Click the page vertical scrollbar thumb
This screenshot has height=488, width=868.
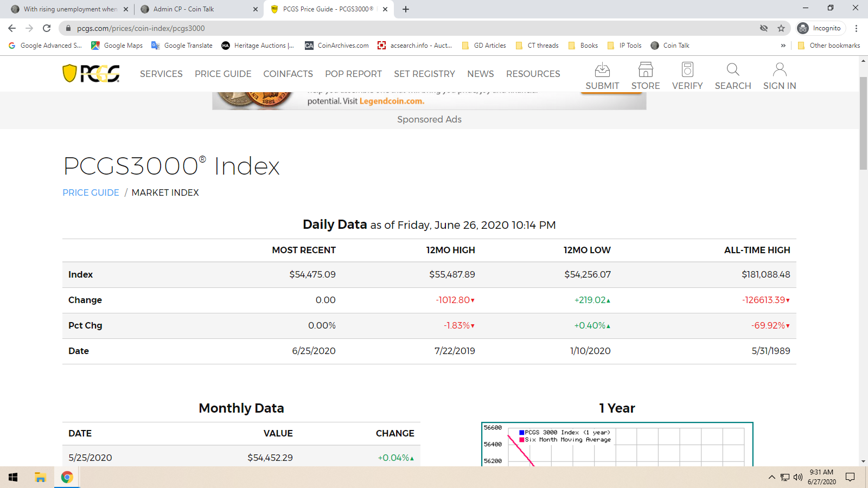click(x=863, y=124)
